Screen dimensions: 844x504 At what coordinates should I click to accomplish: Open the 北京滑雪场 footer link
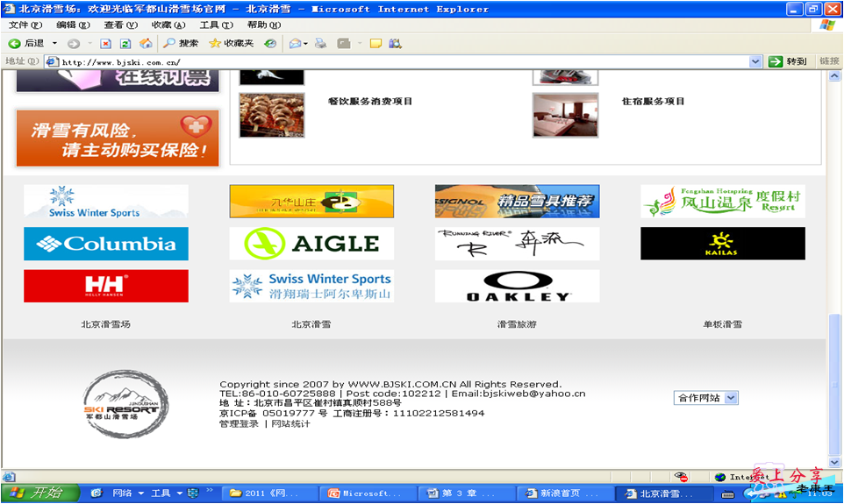click(105, 324)
